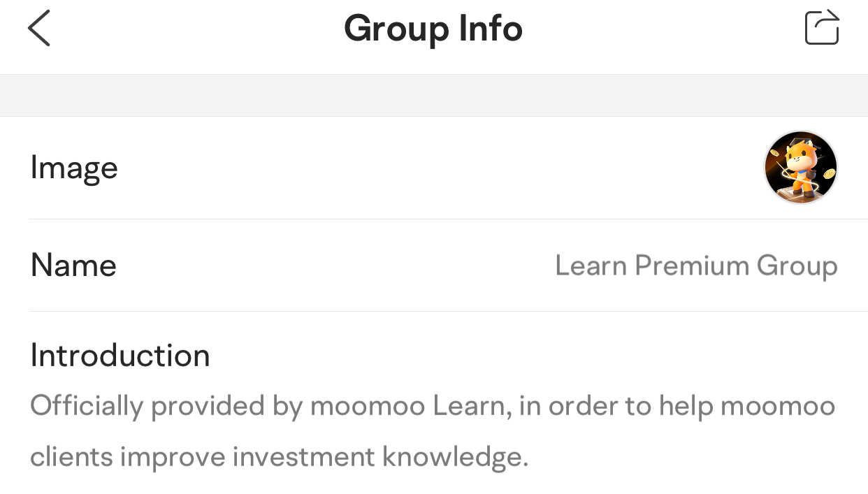The width and height of the screenshot is (868, 494).
Task: Tap the group's bull mascot avatar
Action: (801, 168)
